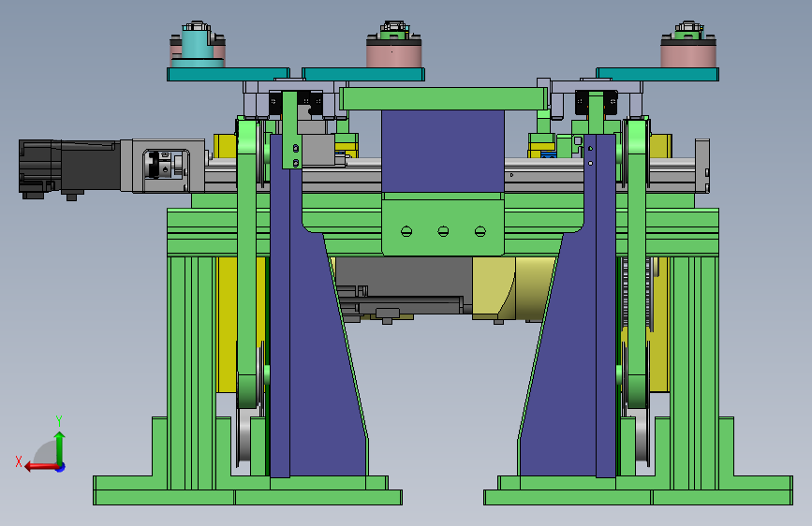Select the top-left teal mounting plate
This screenshot has width=812, height=526.
click(x=229, y=74)
